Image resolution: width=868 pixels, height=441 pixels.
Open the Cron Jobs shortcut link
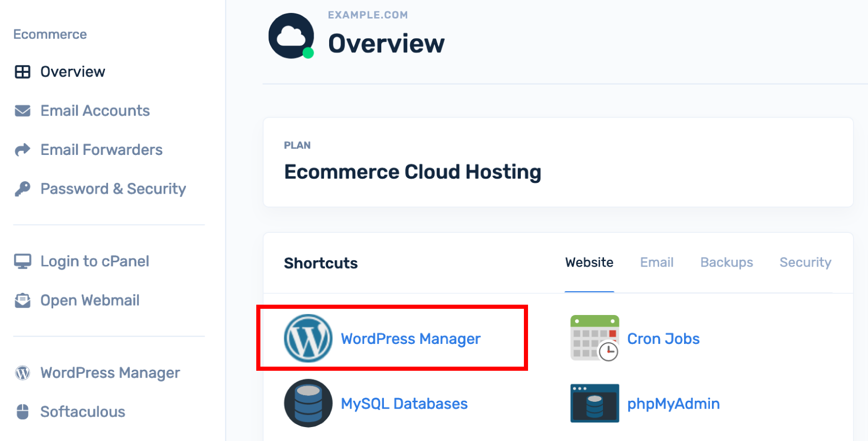(x=663, y=339)
